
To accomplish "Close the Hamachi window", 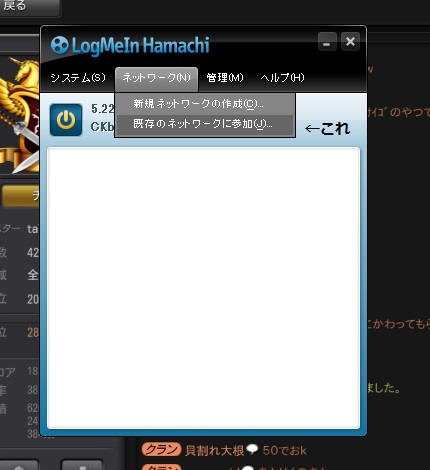I will pos(350,42).
